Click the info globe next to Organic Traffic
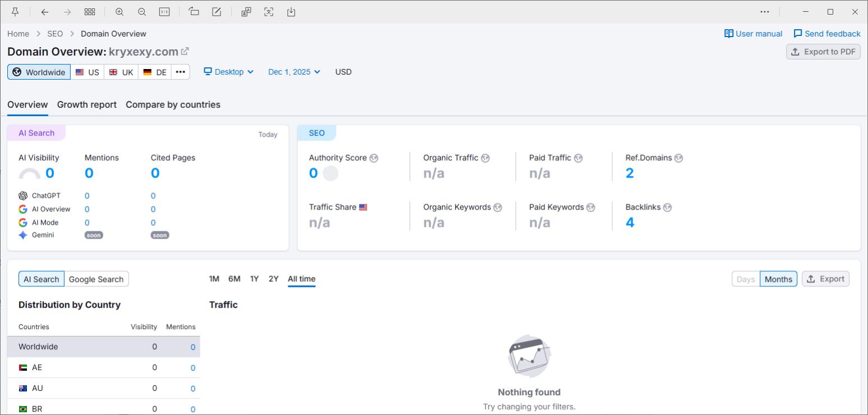The height and width of the screenshot is (415, 868). point(486,158)
